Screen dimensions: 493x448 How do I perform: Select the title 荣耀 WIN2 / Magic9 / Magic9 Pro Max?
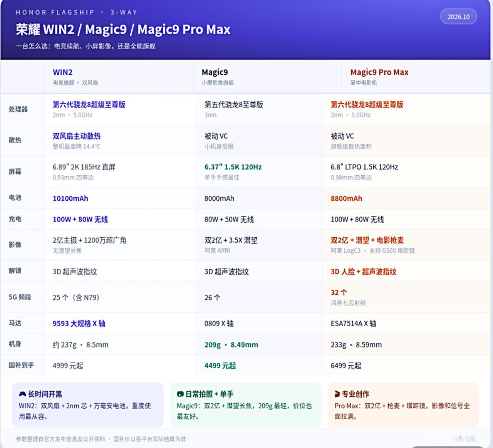pyautogui.click(x=123, y=29)
